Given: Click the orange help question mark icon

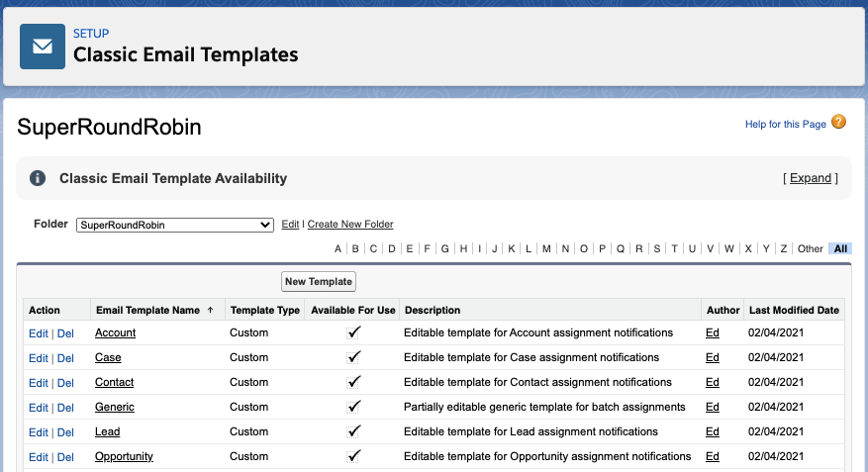Looking at the screenshot, I should tap(838, 122).
